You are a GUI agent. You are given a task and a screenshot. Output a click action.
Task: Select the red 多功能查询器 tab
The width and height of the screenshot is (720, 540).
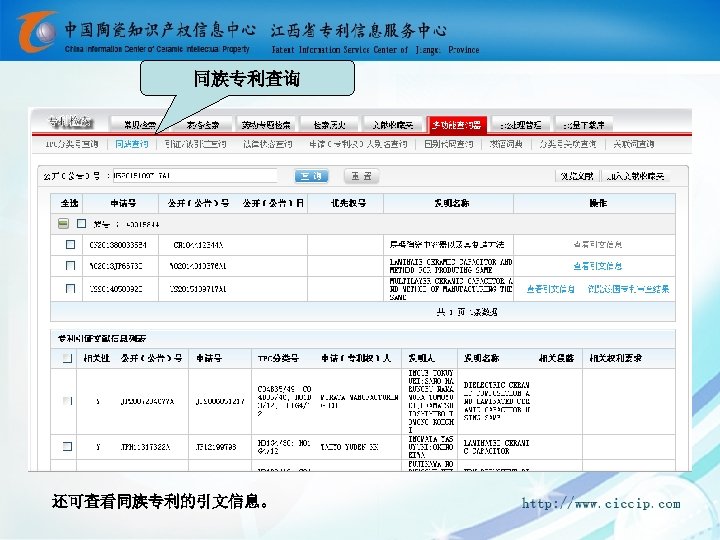456,124
